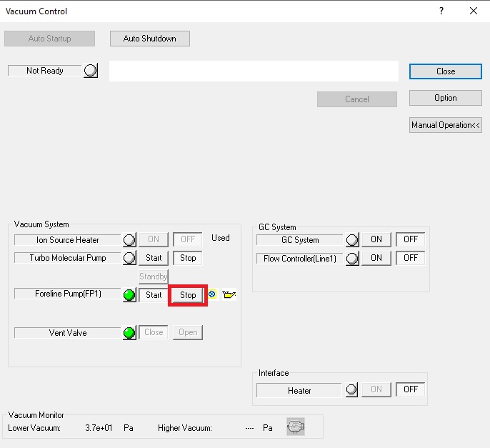Start the Turbo Molecular Pump
Viewport: 490px width, 448px height.
tap(154, 258)
